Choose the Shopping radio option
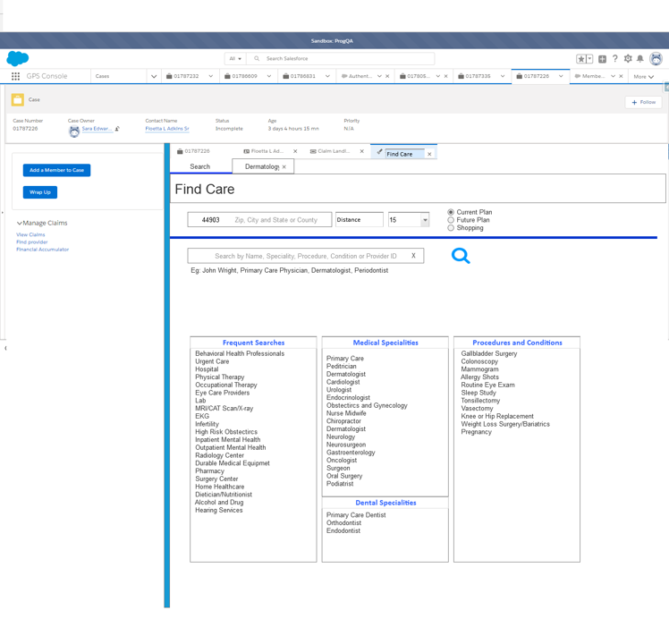 [x=451, y=228]
